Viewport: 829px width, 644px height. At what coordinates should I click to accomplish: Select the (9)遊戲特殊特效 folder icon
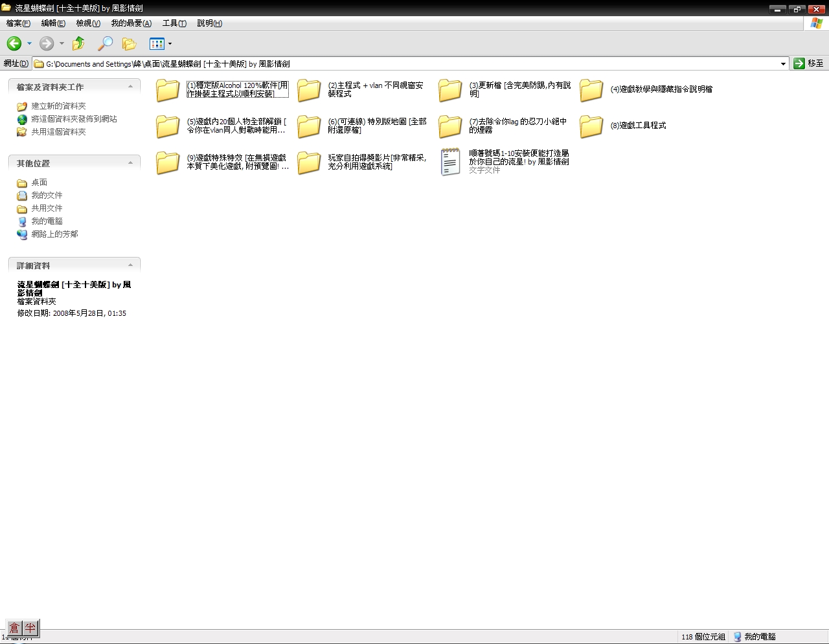coord(168,162)
